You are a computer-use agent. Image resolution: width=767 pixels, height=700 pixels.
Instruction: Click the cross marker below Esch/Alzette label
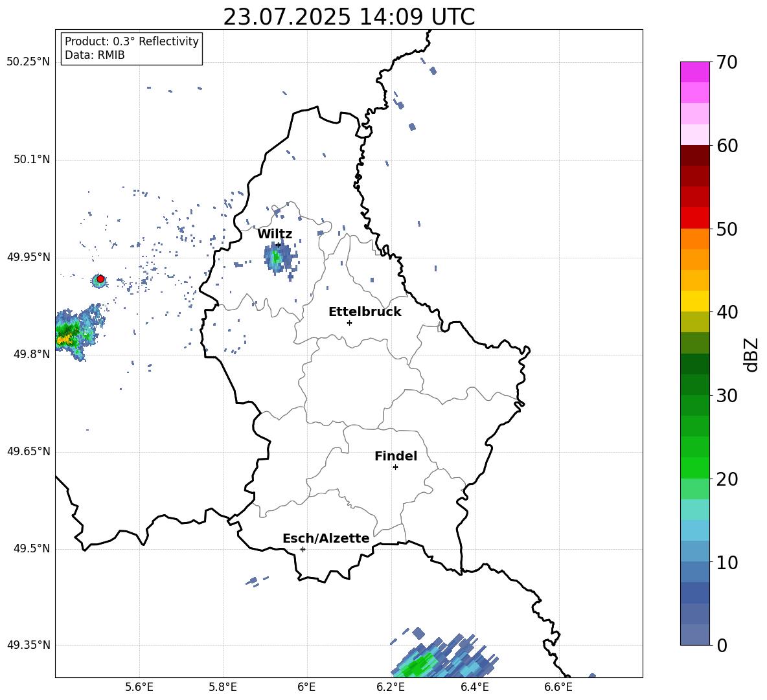tap(303, 549)
